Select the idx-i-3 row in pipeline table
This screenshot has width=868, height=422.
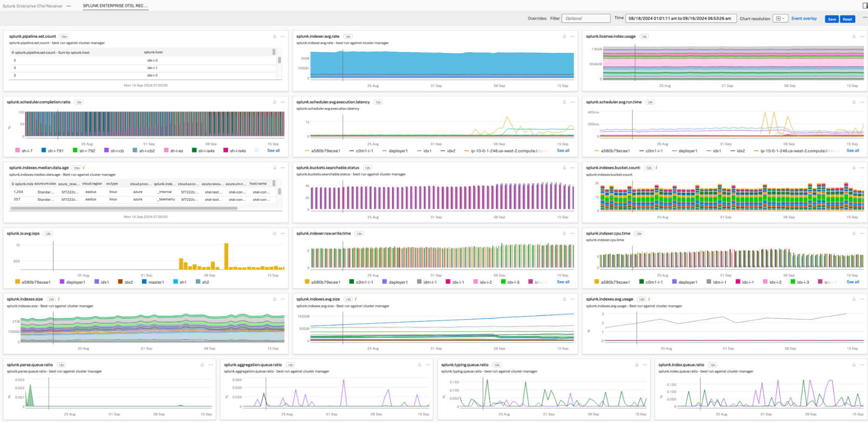(x=143, y=61)
